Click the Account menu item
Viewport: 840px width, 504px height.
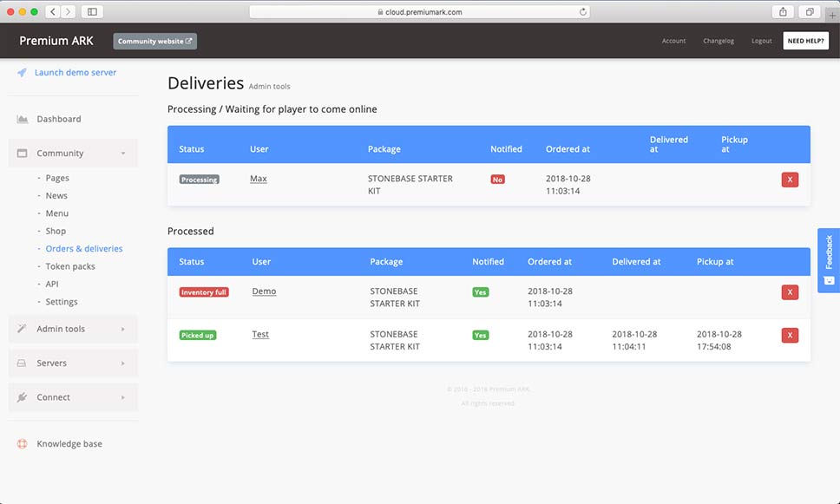[673, 41]
